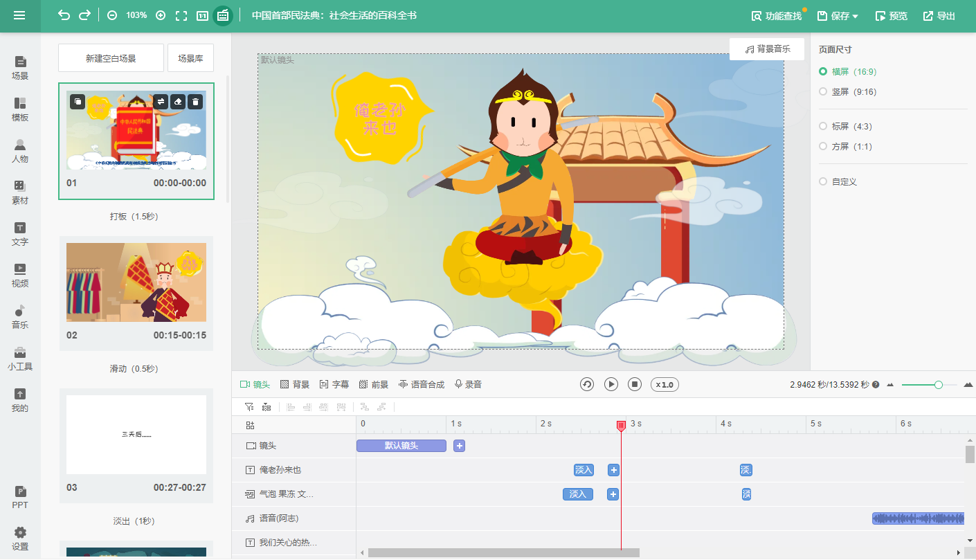Open 素材 materials sidebar panel

point(20,193)
